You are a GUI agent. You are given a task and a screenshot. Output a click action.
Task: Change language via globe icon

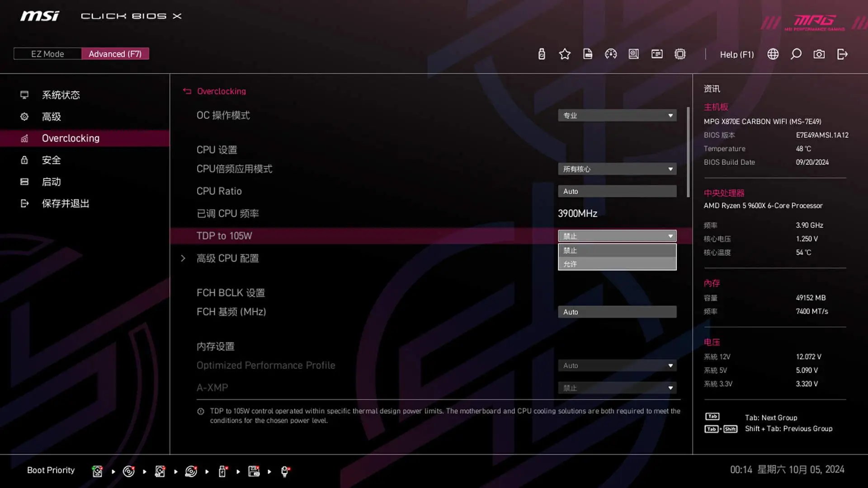[x=773, y=54]
